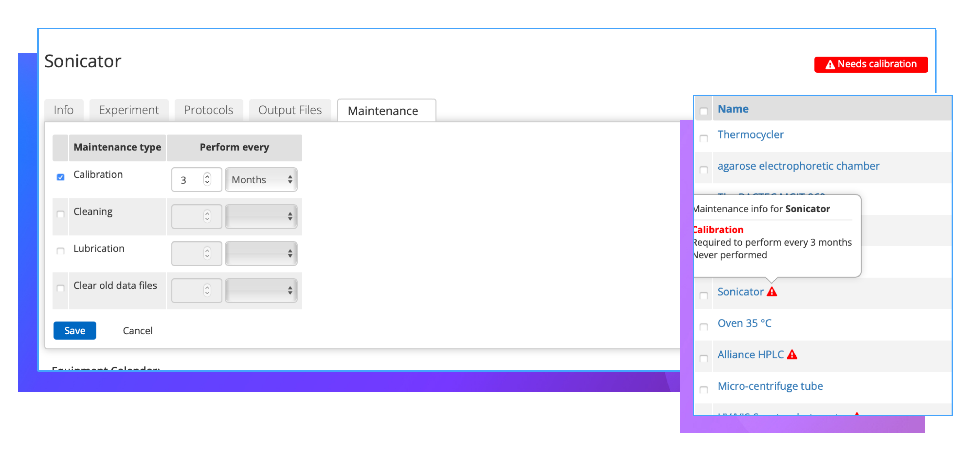Check the Micro-centrifuge tube checkbox

704,390
